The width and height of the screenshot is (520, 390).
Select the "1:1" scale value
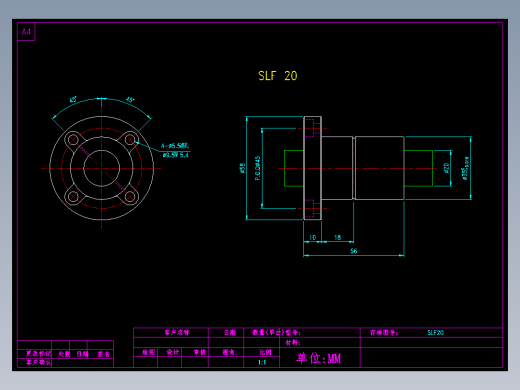pos(262,362)
